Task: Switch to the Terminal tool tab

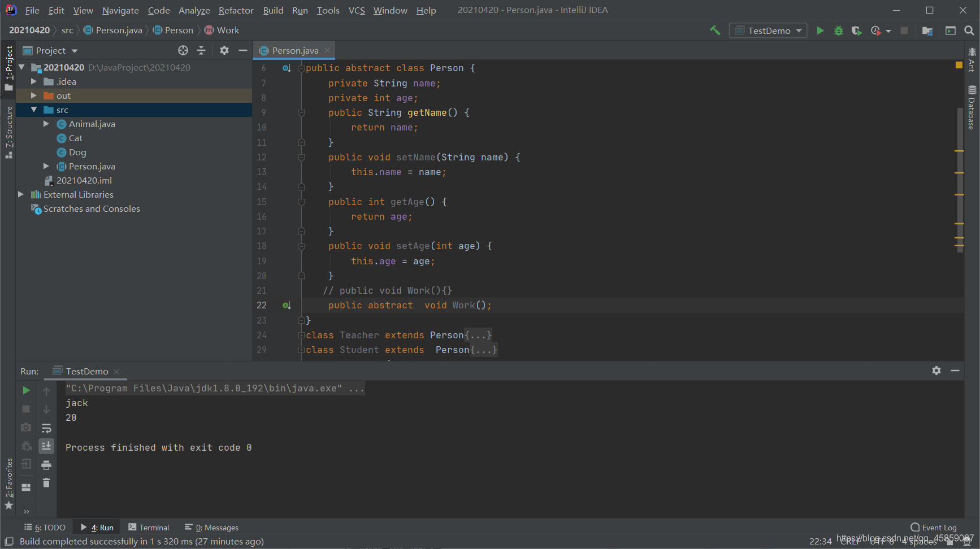Action: point(149,528)
